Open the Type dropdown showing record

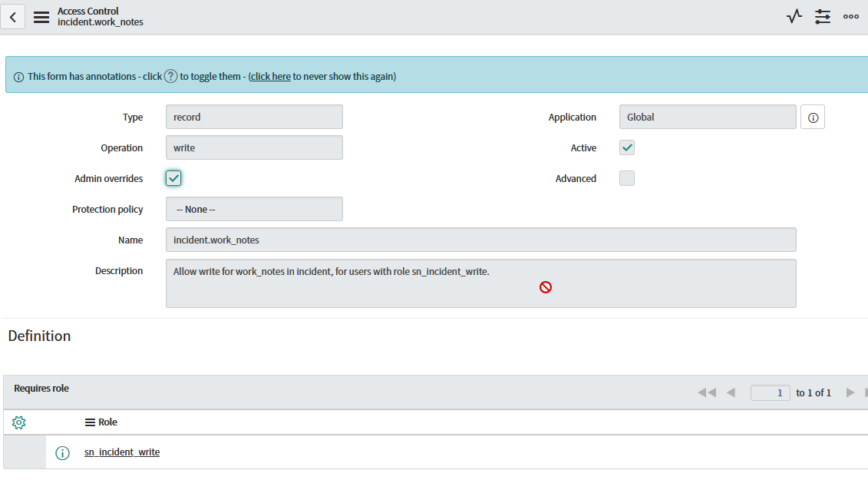coord(254,117)
